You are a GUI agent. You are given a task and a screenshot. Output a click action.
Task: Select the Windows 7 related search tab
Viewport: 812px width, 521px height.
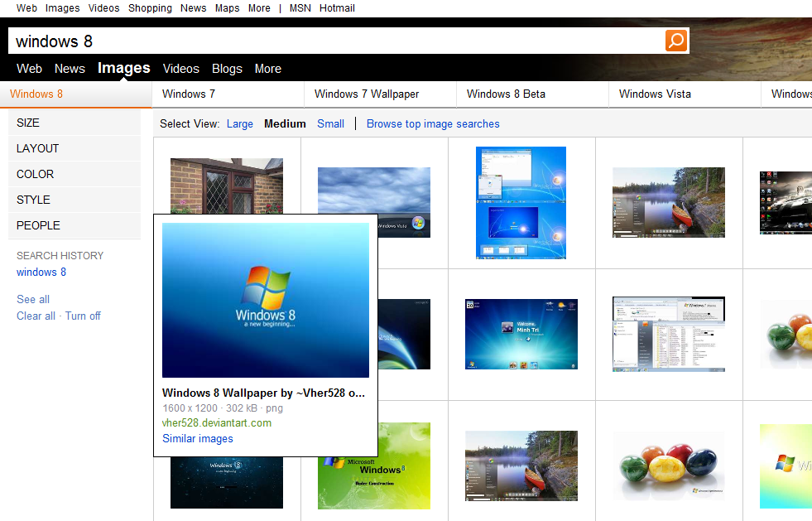pyautogui.click(x=228, y=94)
